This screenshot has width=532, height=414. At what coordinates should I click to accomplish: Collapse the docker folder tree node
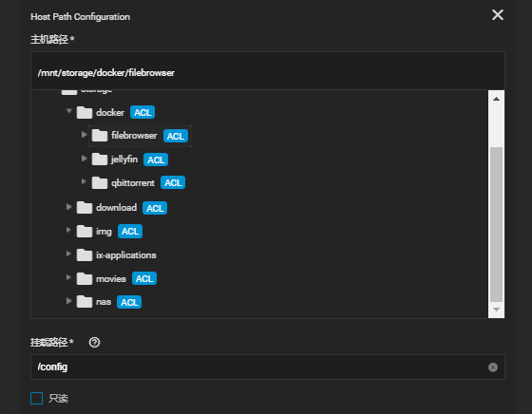click(x=69, y=111)
